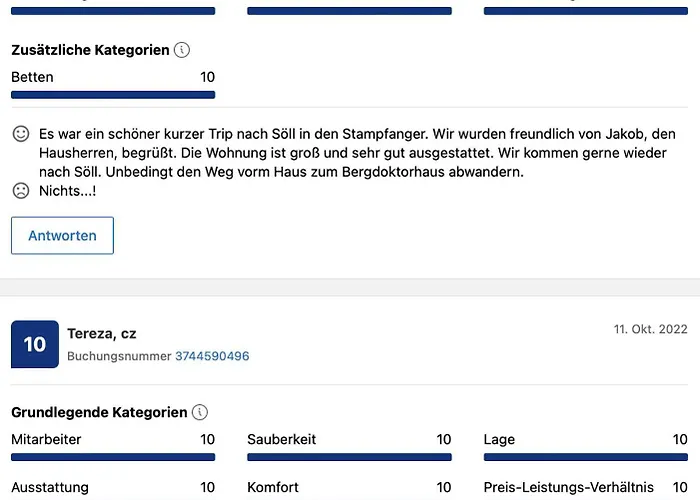This screenshot has width=700, height=500.
Task: Click the blue score badge showing 10
Action: (x=35, y=344)
